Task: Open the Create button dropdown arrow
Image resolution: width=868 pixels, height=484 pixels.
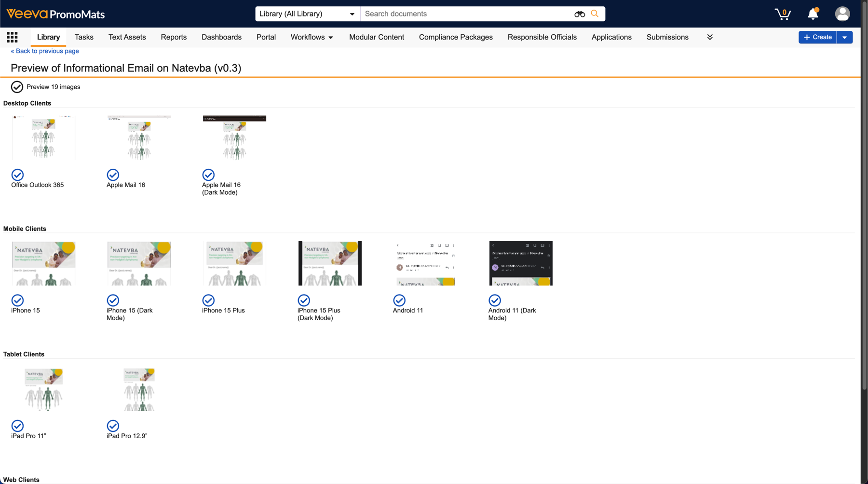Action: point(844,37)
